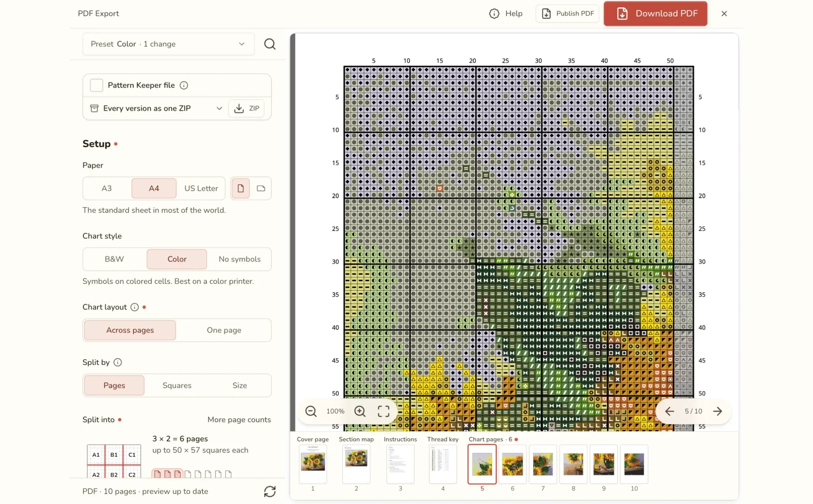Select A4 paper size
Viewport: 813px width, 504px height.
point(154,188)
